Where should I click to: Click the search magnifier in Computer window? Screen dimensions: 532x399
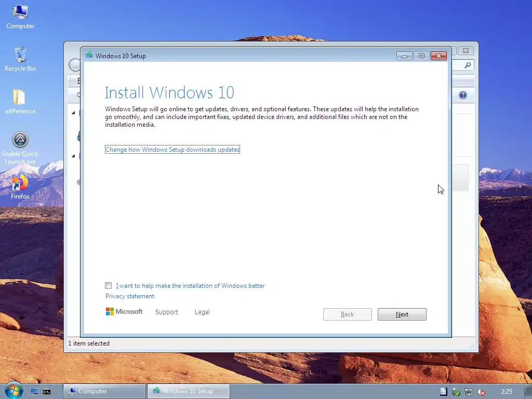click(468, 65)
